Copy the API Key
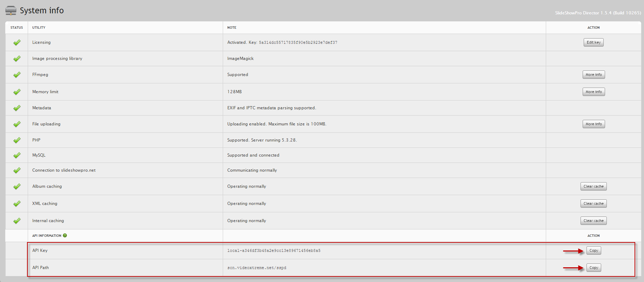 tap(593, 250)
